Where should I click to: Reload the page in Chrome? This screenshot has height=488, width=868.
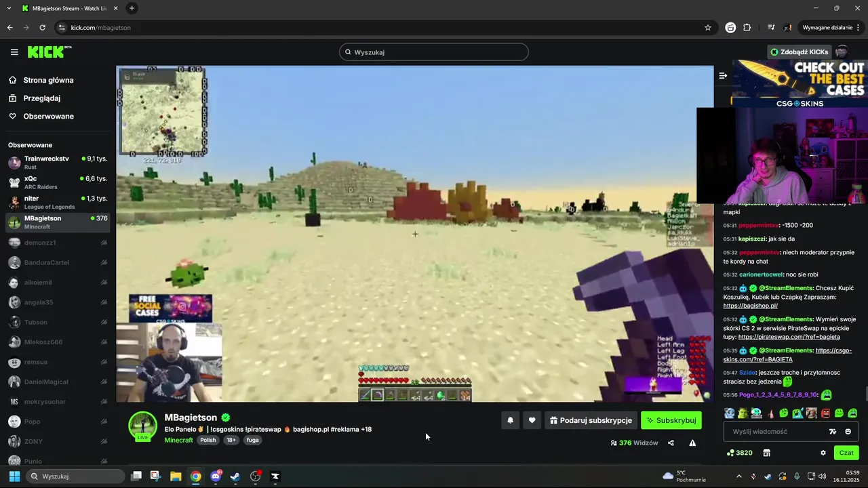click(x=42, y=28)
